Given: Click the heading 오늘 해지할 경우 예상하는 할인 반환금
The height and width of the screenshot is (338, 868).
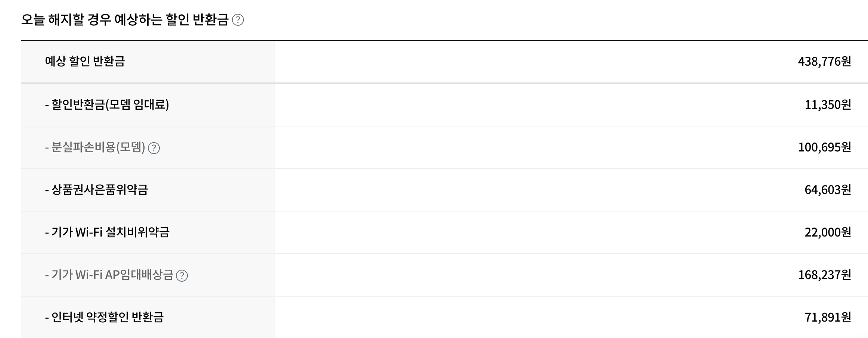Looking at the screenshot, I should coord(124,20).
